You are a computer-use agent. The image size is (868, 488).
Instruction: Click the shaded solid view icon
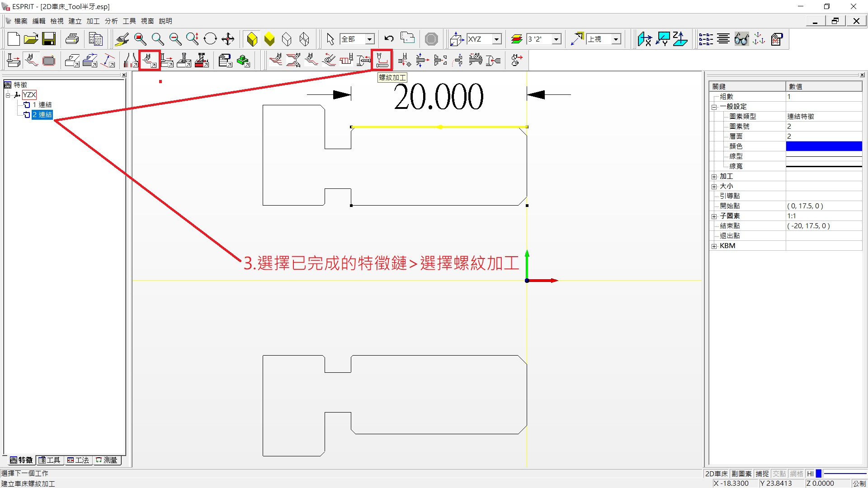point(252,39)
